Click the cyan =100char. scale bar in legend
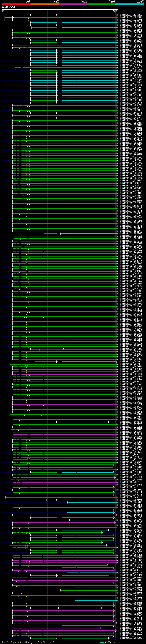This screenshot has height=644, width=146. [x=102, y=642]
